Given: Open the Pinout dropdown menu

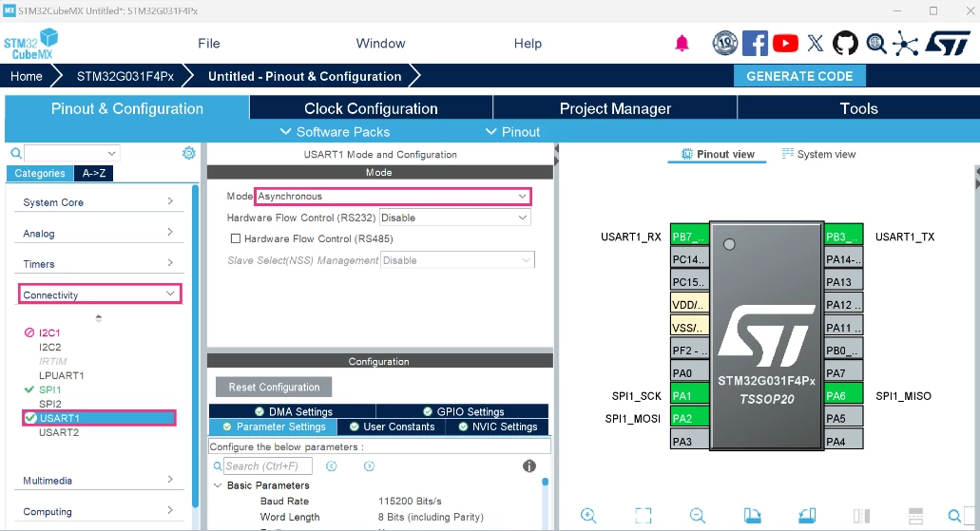Looking at the screenshot, I should (512, 132).
